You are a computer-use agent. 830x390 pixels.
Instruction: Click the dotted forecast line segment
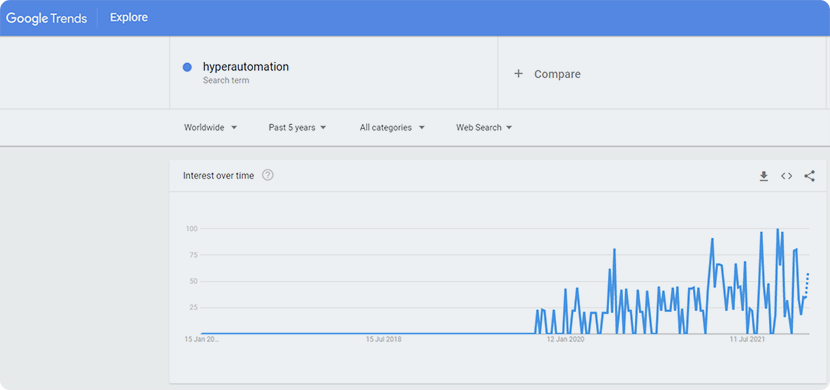point(807,284)
